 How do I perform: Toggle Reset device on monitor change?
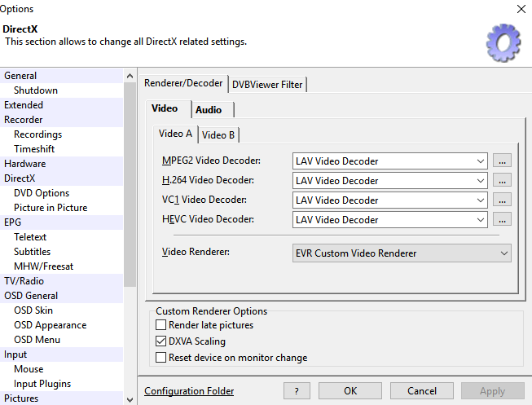click(x=160, y=358)
